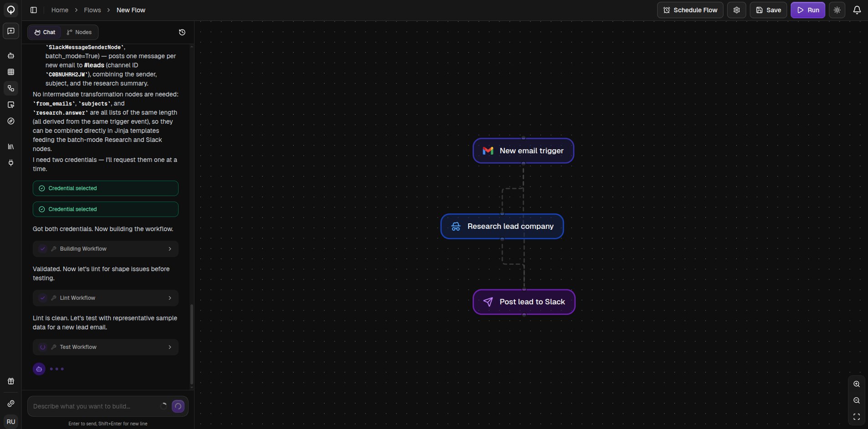Expand the Test Workflow step
Viewport: 868px width, 429px height.
tap(106, 347)
